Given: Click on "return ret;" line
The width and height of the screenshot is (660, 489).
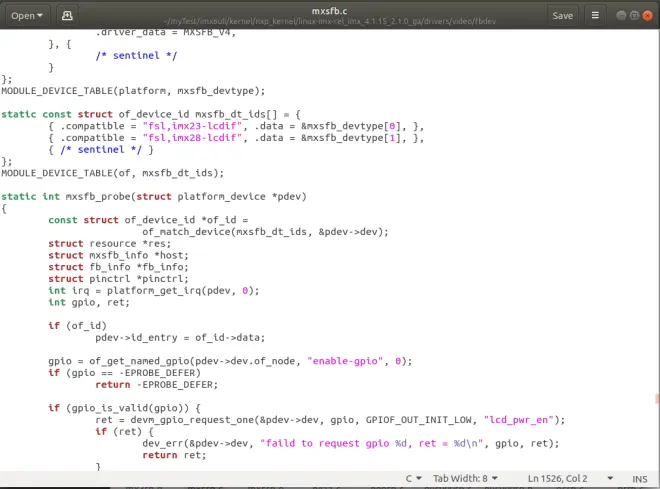Looking at the screenshot, I should coord(174,455).
